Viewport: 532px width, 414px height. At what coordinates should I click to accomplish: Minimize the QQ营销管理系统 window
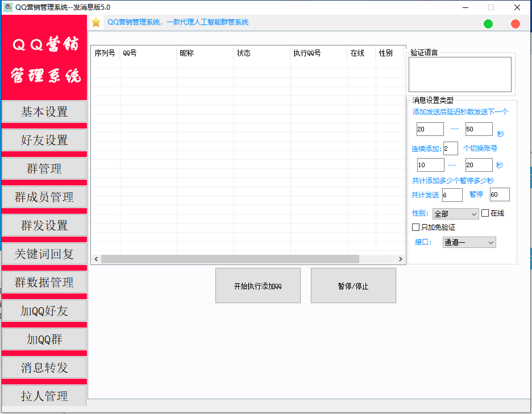465,7
